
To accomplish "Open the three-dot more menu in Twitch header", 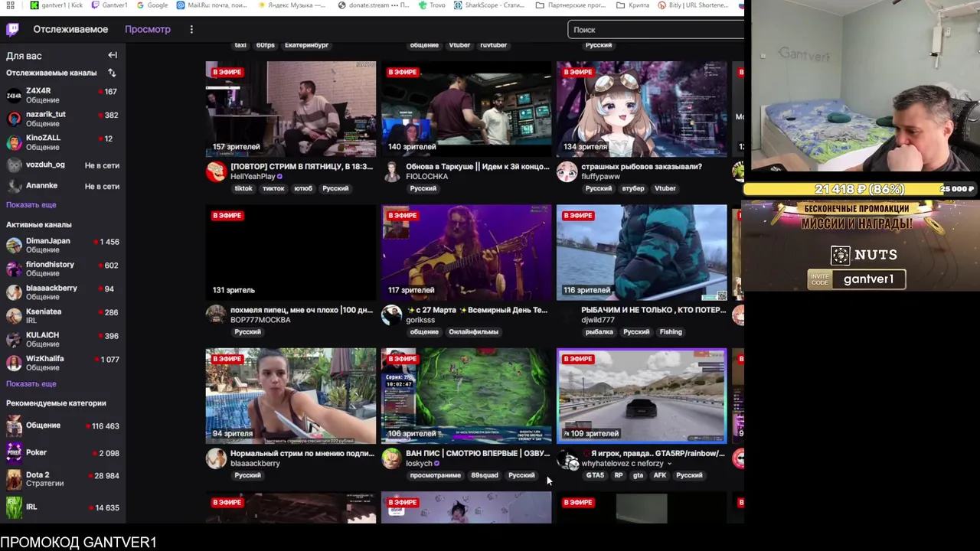I will click(191, 29).
